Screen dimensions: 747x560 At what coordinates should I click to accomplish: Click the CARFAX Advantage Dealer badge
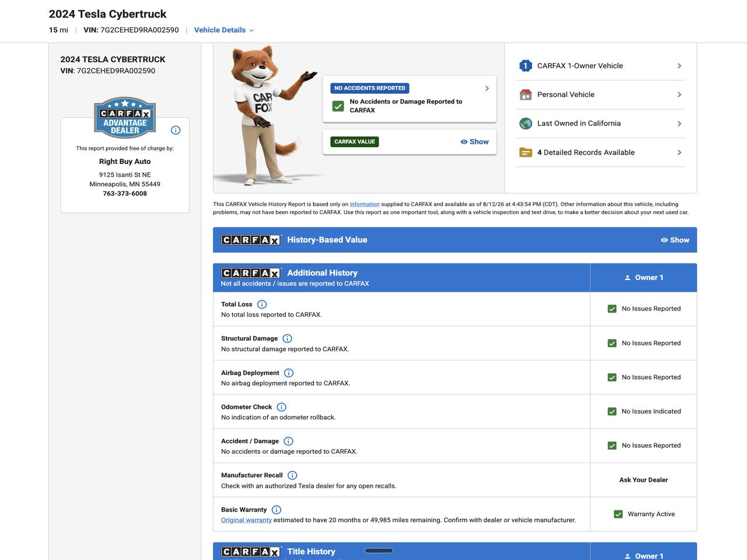point(125,117)
